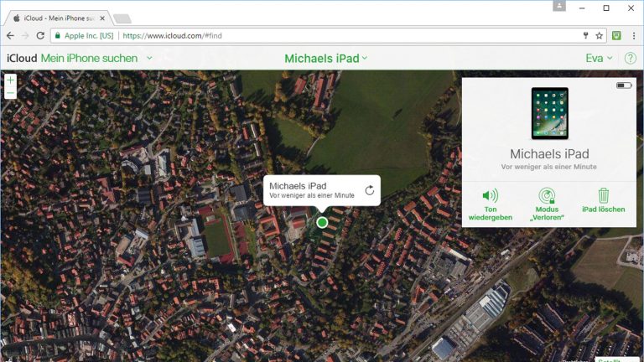Image resolution: width=644 pixels, height=362 pixels.
Task: Refresh location in Michaels iPad popup
Action: [369, 190]
